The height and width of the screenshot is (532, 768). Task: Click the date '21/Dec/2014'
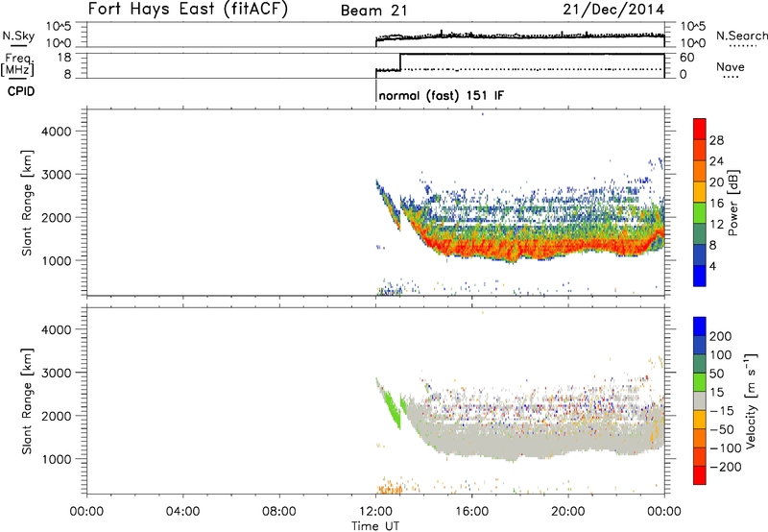[x=613, y=9]
